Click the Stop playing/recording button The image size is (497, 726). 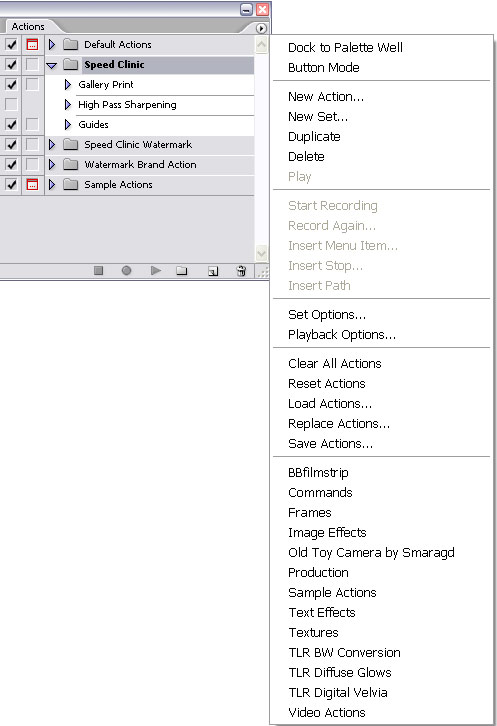point(98,270)
